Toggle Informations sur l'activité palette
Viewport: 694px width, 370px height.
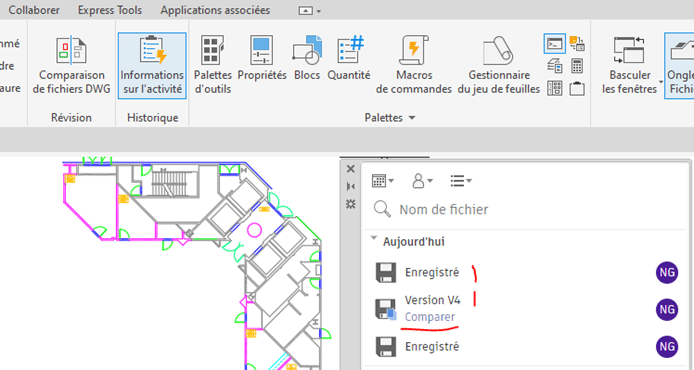[152, 66]
